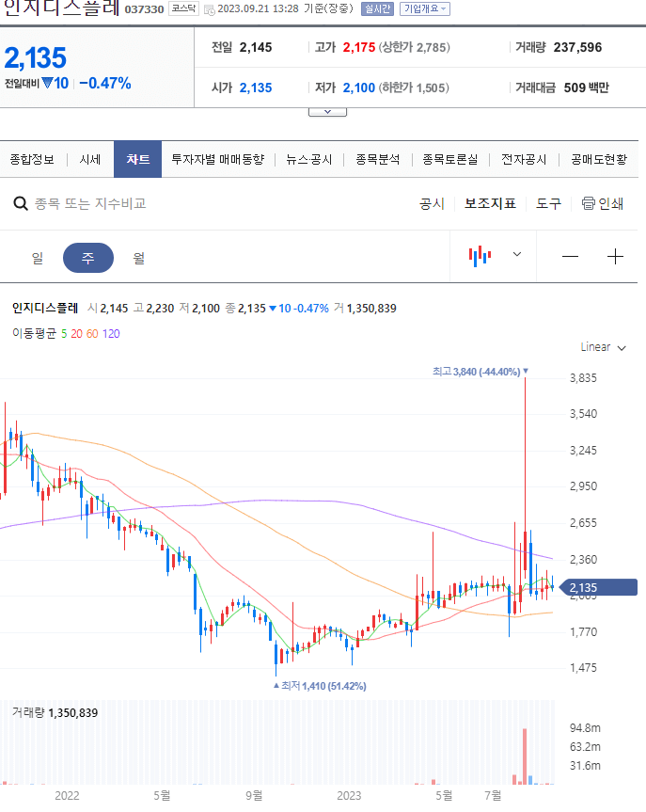Expand the chart style dropdown chevron

point(516,255)
